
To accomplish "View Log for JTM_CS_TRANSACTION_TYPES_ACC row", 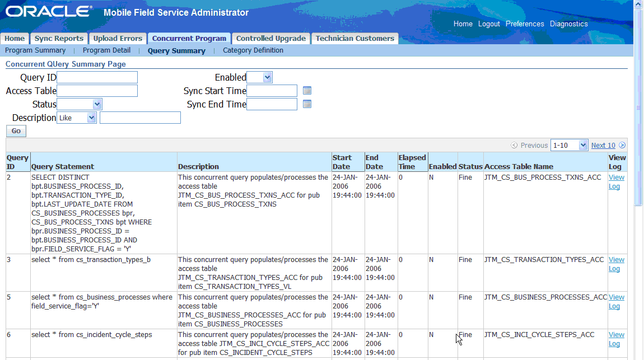I will point(616,264).
